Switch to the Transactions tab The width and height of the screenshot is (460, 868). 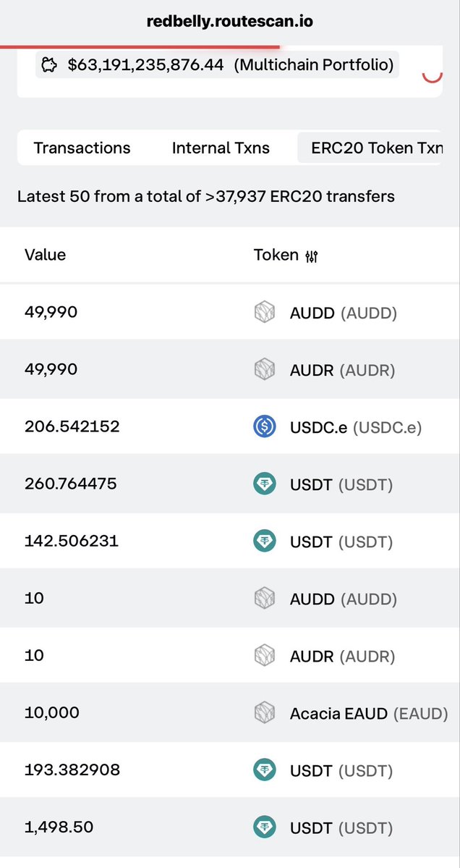point(82,148)
